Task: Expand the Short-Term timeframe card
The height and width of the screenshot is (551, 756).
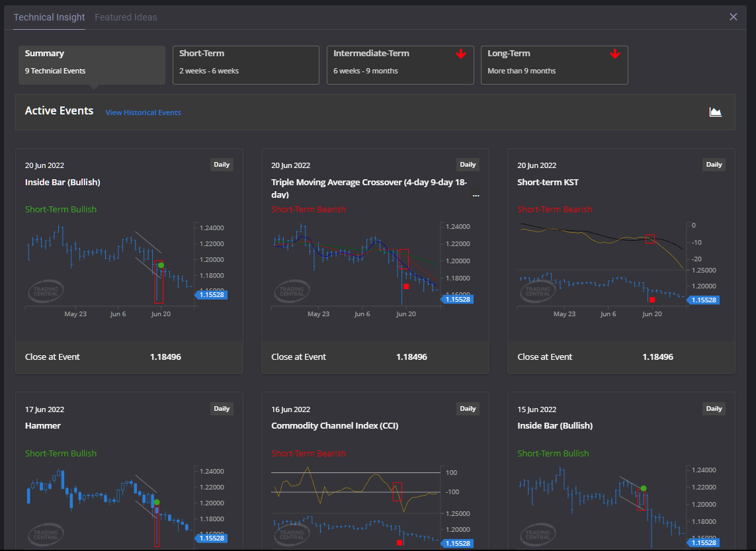Action: (245, 64)
